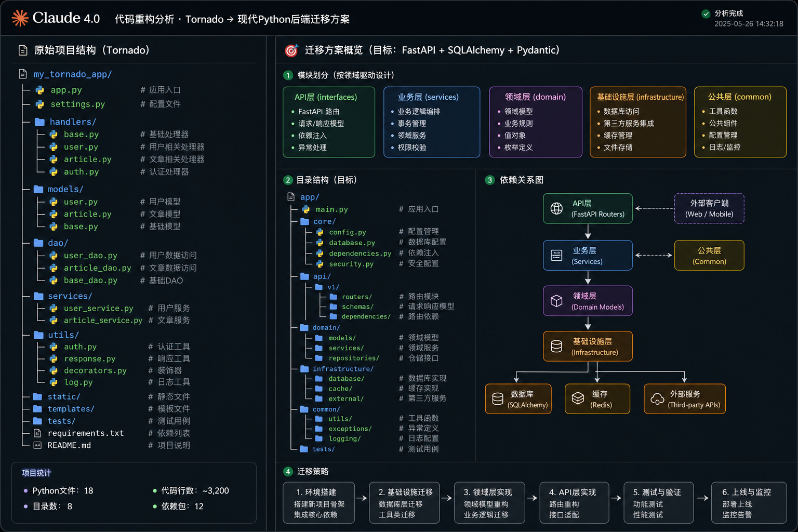Click the Python icon next to app.py
Image resolution: width=798 pixels, height=532 pixels.
click(39, 90)
